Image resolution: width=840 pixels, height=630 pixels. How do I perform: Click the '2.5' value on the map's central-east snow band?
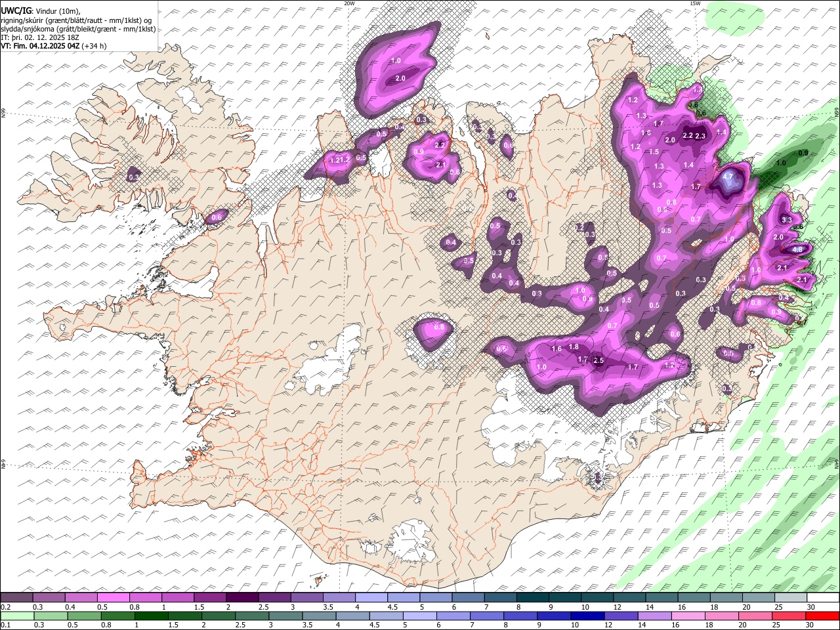pos(598,361)
